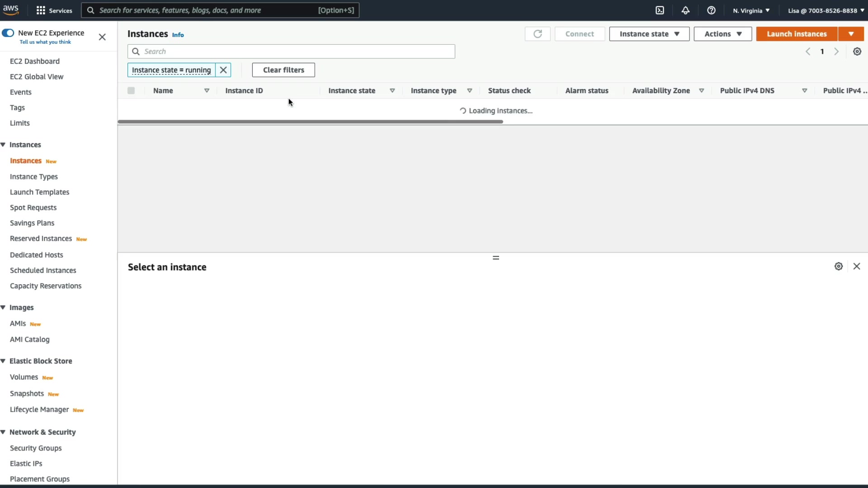
Task: Go to the next instances page
Action: [837, 52]
